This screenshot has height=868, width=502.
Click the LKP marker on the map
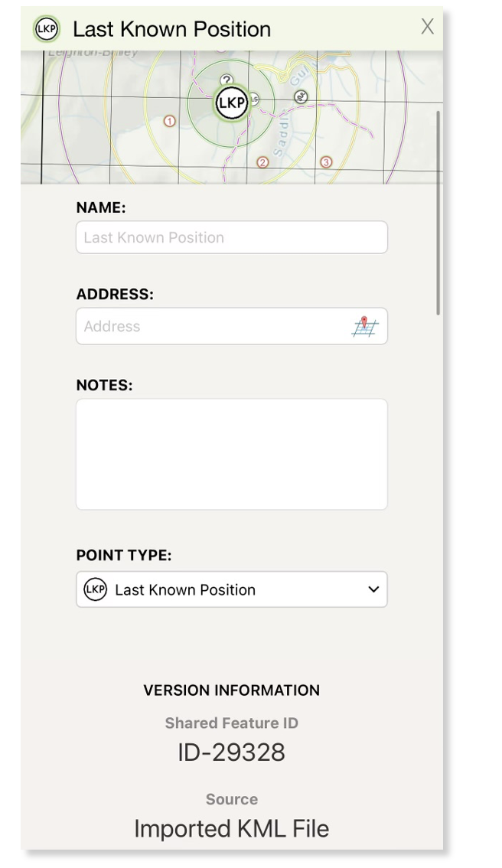[x=231, y=103]
